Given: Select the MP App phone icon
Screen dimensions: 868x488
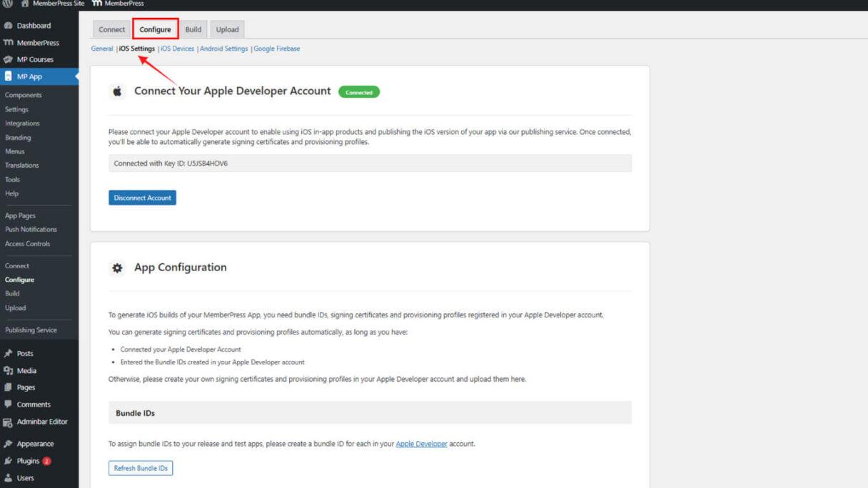Looking at the screenshot, I should pos(9,76).
